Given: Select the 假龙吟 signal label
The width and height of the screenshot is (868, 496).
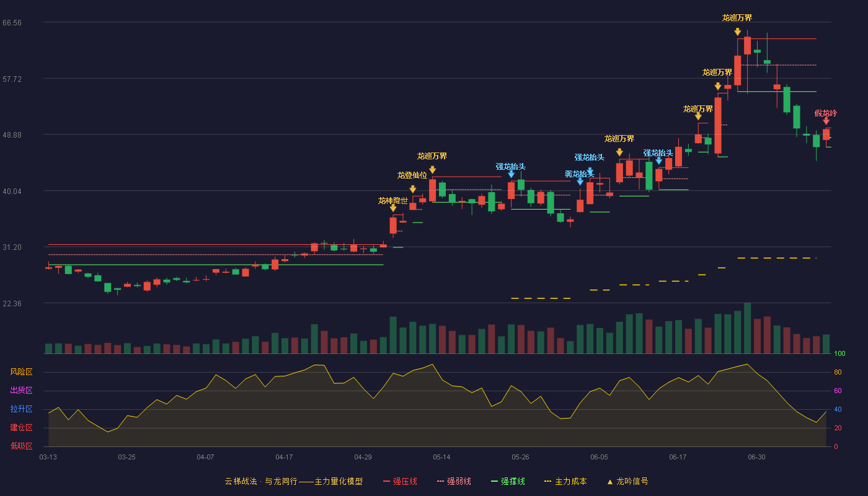Looking at the screenshot, I should tap(826, 113).
